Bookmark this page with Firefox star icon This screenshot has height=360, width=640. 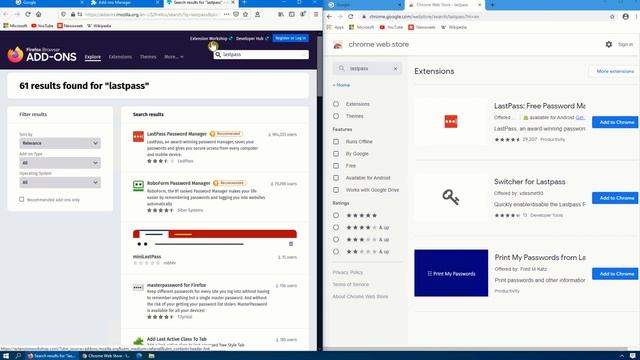pos(245,14)
